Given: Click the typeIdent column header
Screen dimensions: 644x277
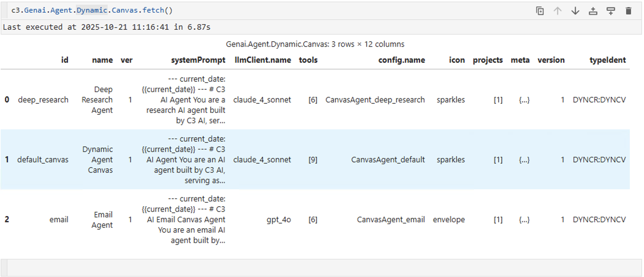Looking at the screenshot, I should pos(607,60).
